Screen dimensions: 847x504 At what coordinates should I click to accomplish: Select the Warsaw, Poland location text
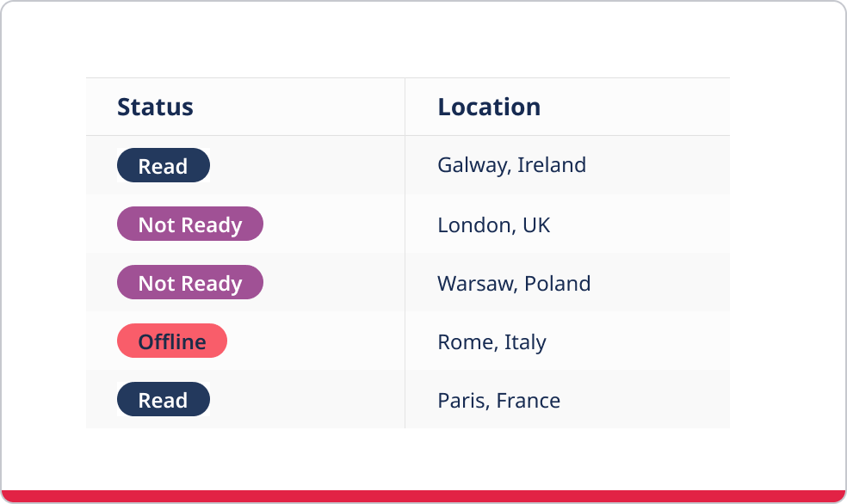click(x=514, y=283)
